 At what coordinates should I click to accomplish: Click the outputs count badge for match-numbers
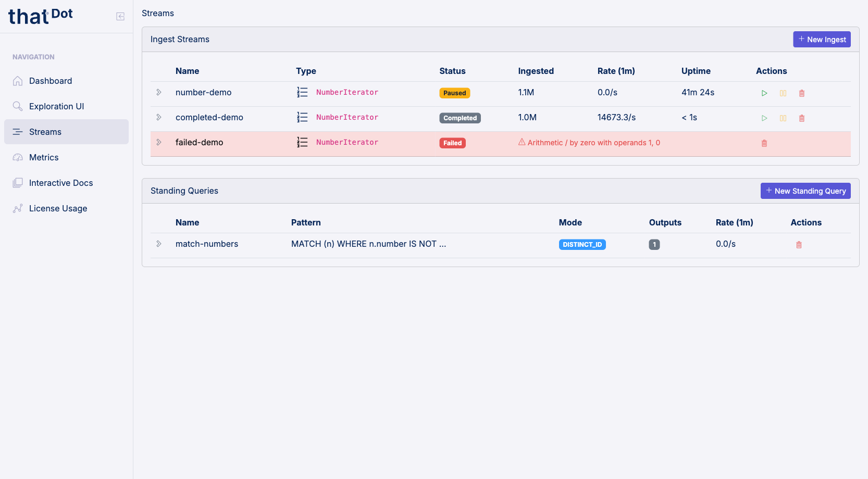point(654,245)
